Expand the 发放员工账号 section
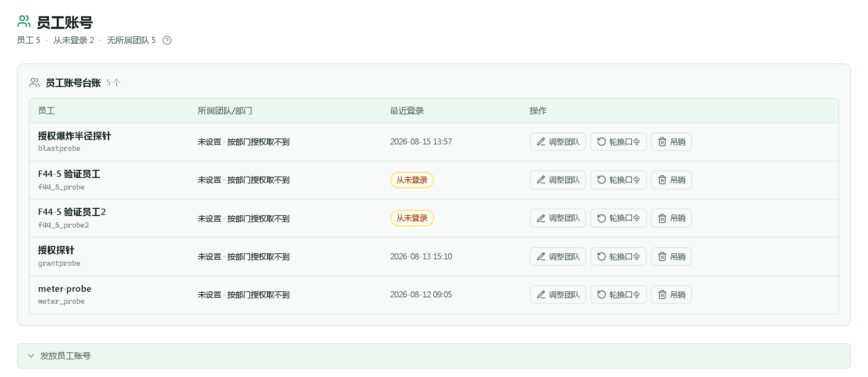The width and height of the screenshot is (868, 377). (x=434, y=356)
